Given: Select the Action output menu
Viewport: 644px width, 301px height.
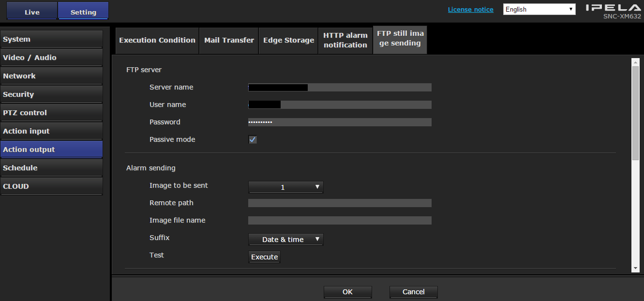Looking at the screenshot, I should click(x=51, y=150).
